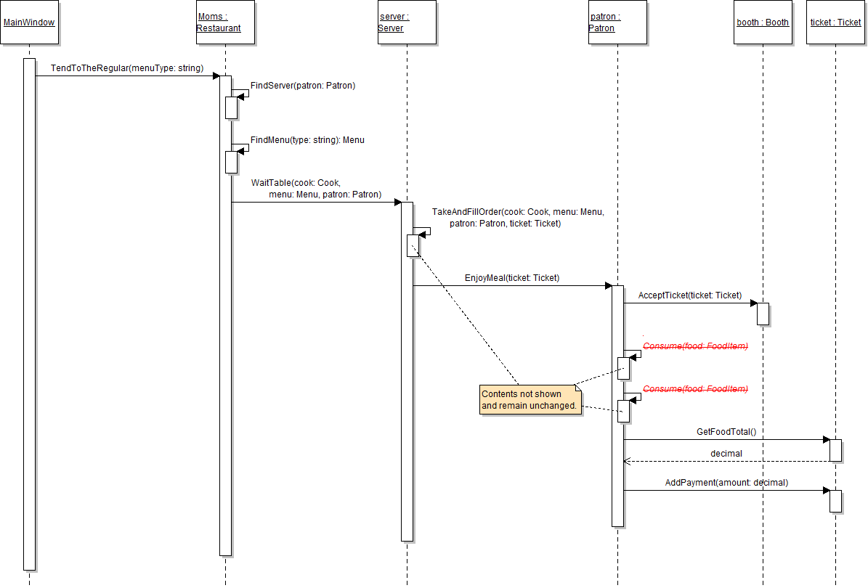Image resolution: width=868 pixels, height=588 pixels.
Task: Click the Moms : Restaurant object box
Action: coord(225,23)
